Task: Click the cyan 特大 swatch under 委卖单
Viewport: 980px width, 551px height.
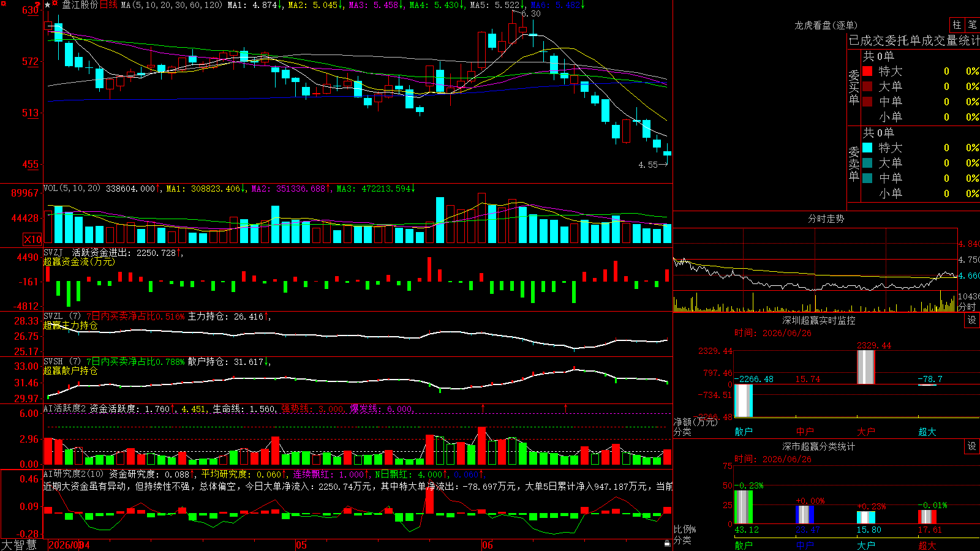Action: pos(867,148)
